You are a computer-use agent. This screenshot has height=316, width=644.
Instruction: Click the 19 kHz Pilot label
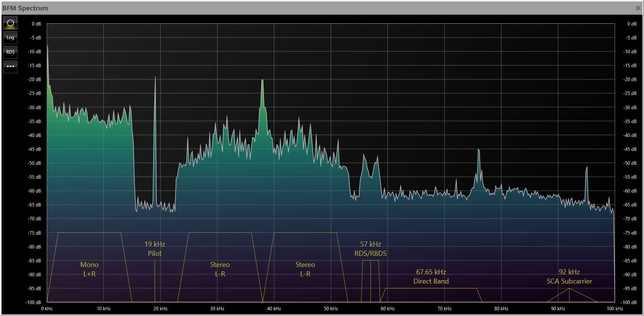click(x=155, y=249)
